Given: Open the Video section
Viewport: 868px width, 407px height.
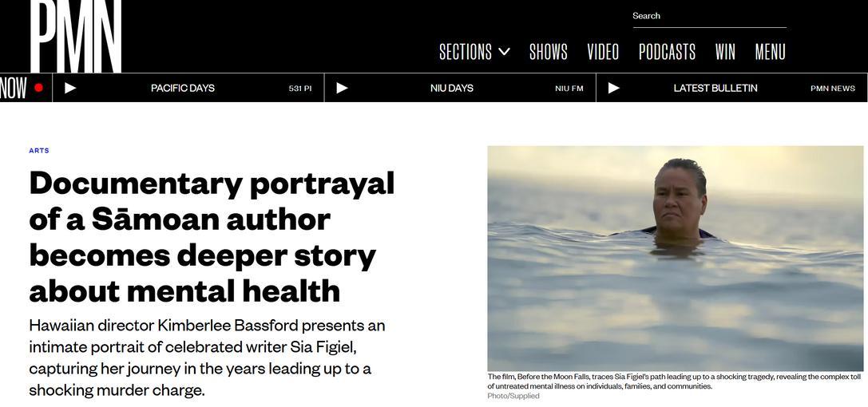Looking at the screenshot, I should [x=603, y=52].
